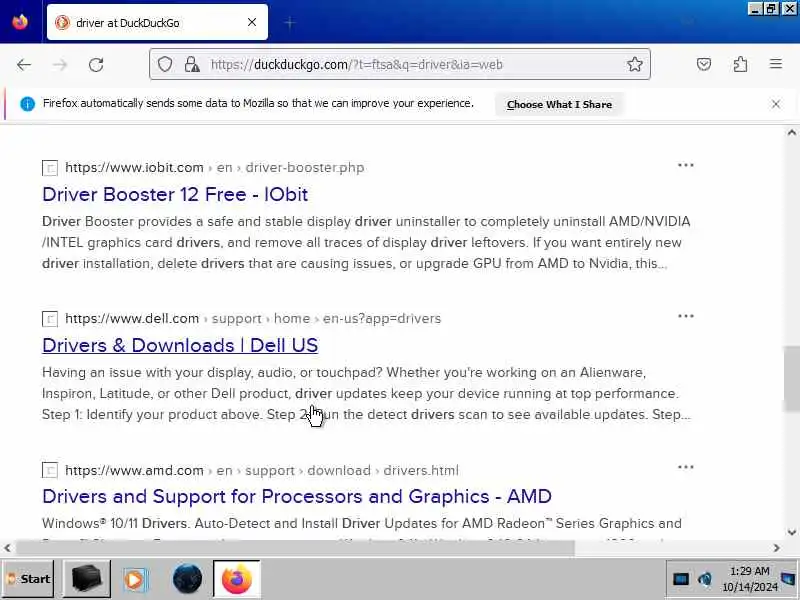This screenshot has height=600, width=800.
Task: Open Drivers and Support for Processors AMD link
Action: [x=297, y=496]
